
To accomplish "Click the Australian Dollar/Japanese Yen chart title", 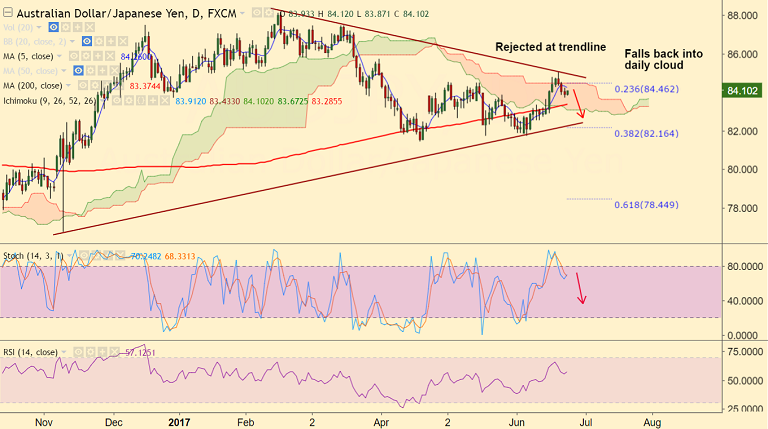I will click(126, 13).
